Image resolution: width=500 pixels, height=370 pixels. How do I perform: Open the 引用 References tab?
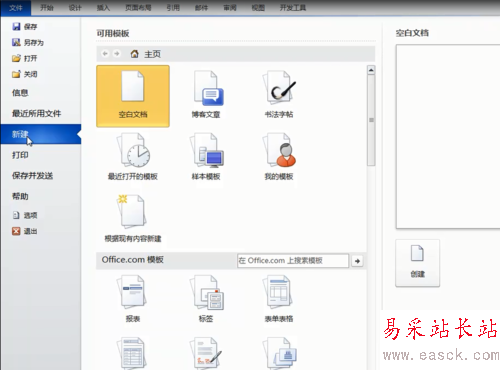(x=173, y=8)
